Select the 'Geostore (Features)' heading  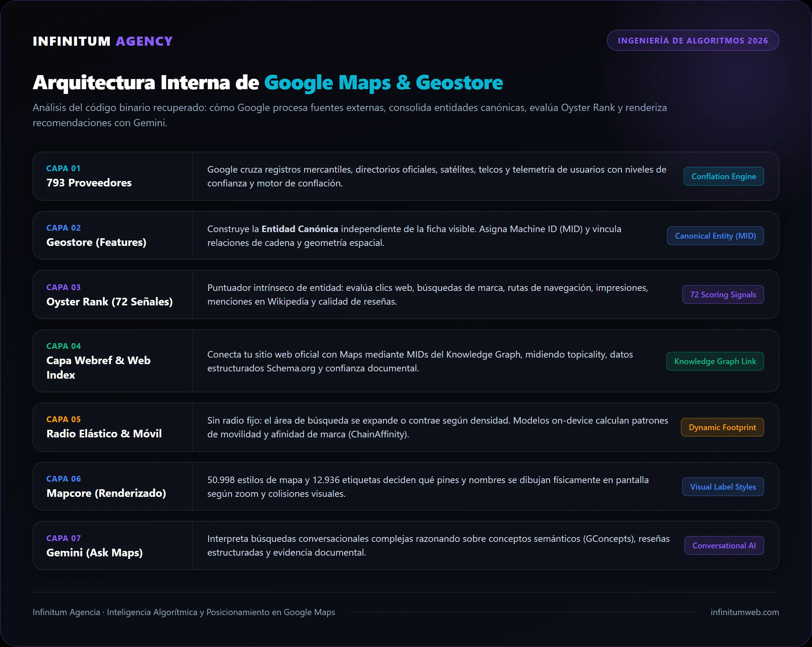coord(96,242)
